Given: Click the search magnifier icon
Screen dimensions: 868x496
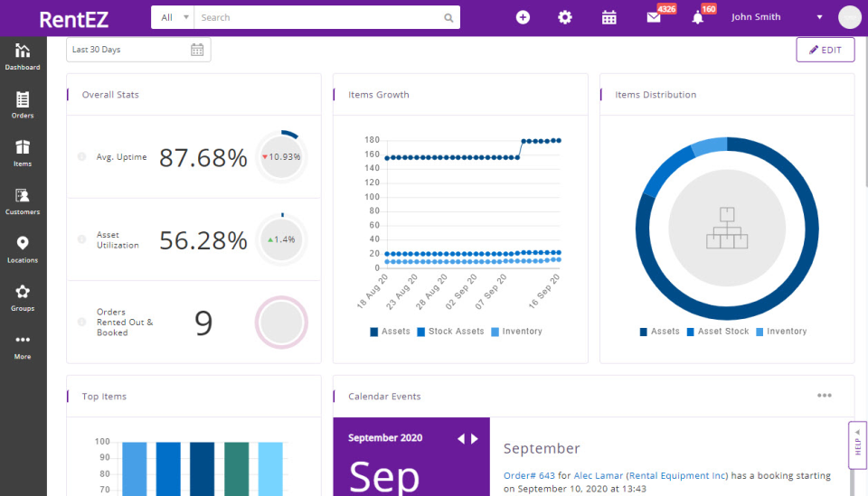Looking at the screenshot, I should click(x=448, y=17).
